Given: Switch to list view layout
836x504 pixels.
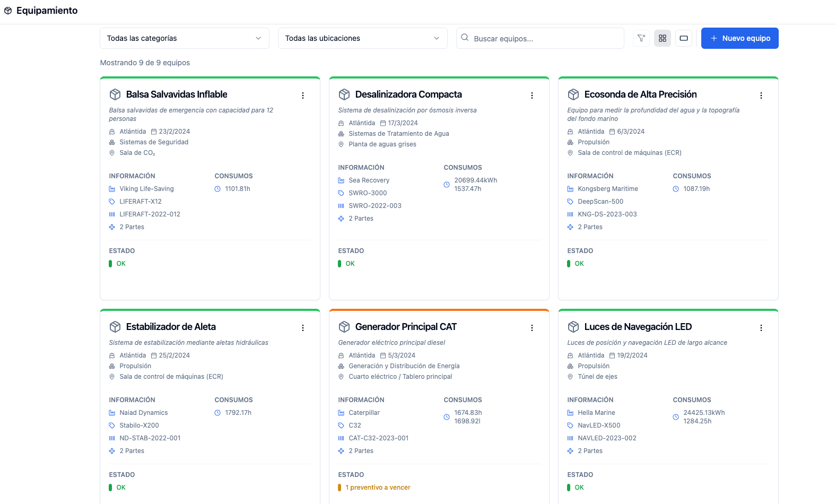Looking at the screenshot, I should pos(684,38).
